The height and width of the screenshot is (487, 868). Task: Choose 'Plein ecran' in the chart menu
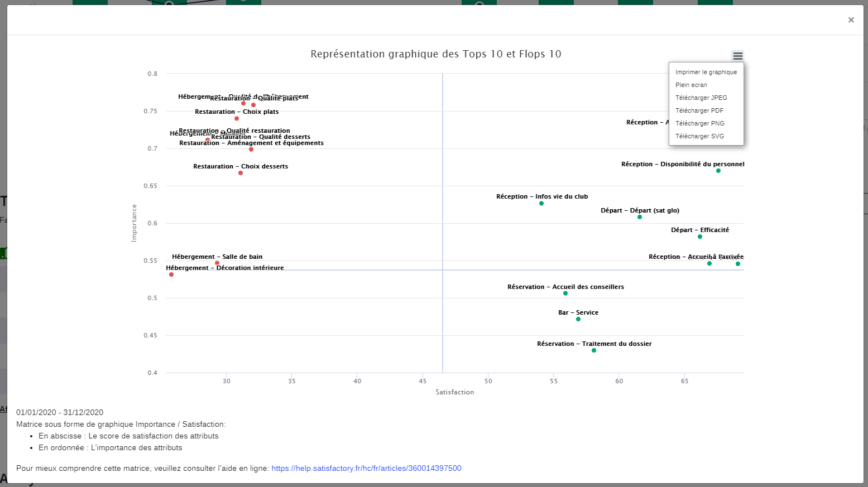tap(691, 85)
